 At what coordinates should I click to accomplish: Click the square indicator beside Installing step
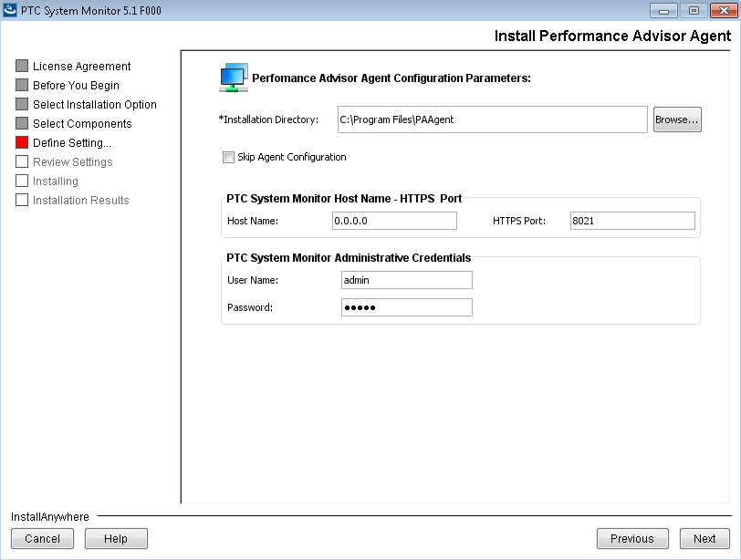(20, 181)
